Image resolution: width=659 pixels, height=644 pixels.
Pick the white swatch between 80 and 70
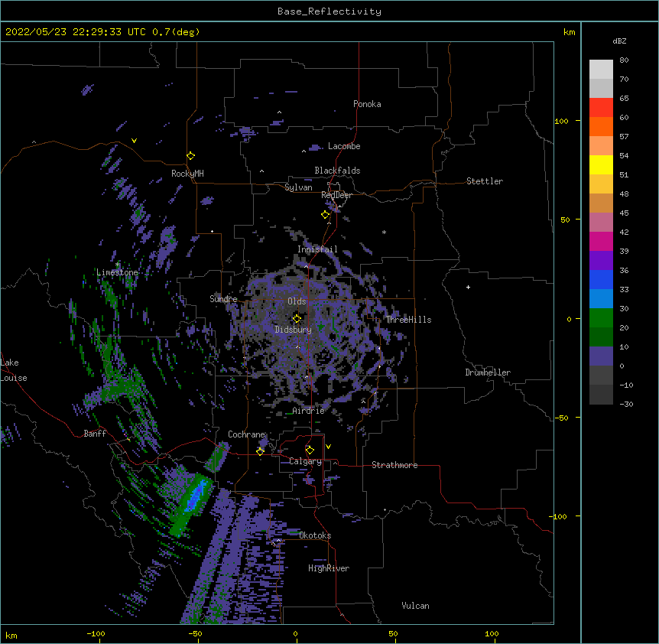(x=601, y=70)
